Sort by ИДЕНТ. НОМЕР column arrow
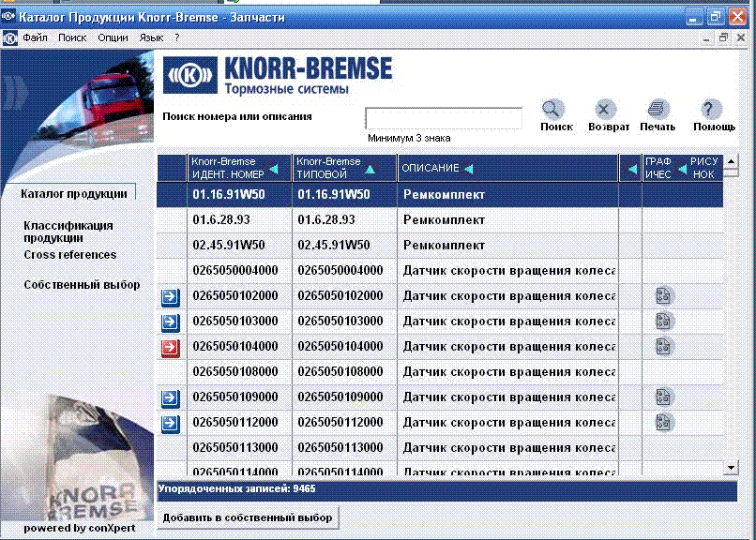Screen dimensions: 756x540 click(274, 169)
